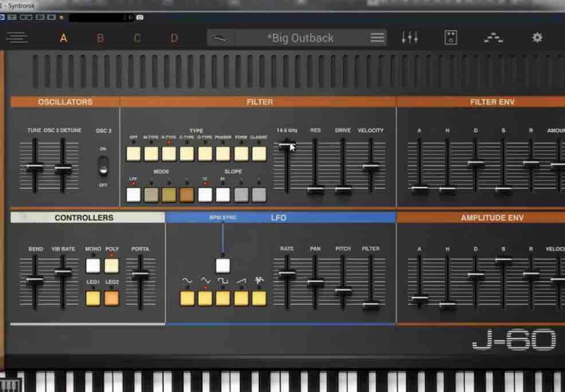
Task: Select the third mustard filter mode button
Action: (x=168, y=194)
